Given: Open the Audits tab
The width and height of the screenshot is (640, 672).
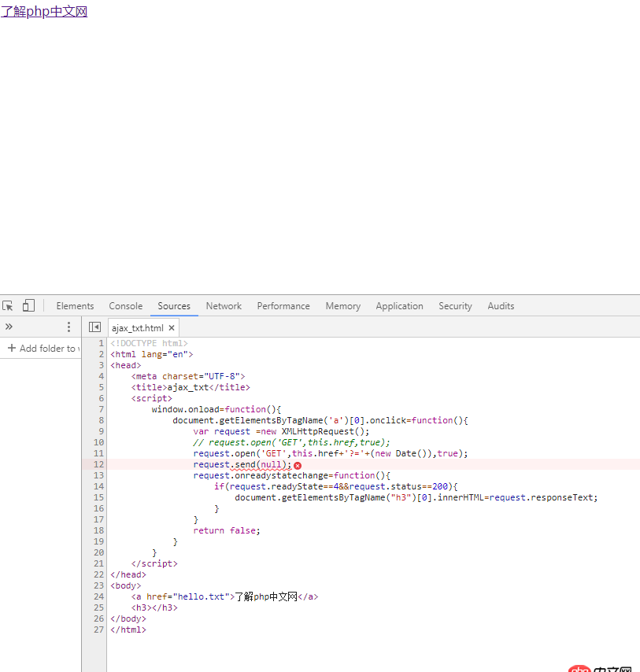Looking at the screenshot, I should point(501,306).
